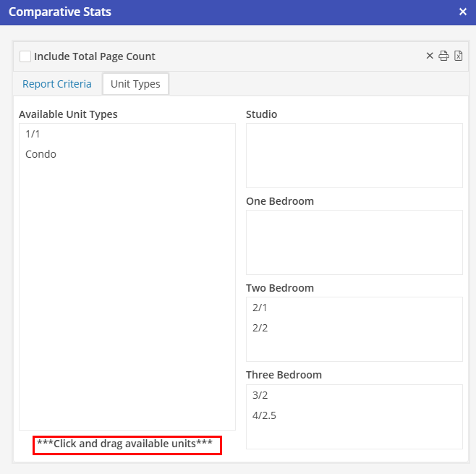The height and width of the screenshot is (474, 476).
Task: Close the Comparative Stats dialog
Action: click(x=463, y=12)
